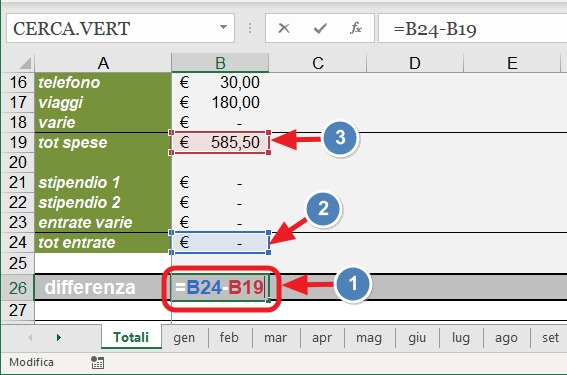This screenshot has width=567, height=375.
Task: Select column B header
Action: click(220, 63)
